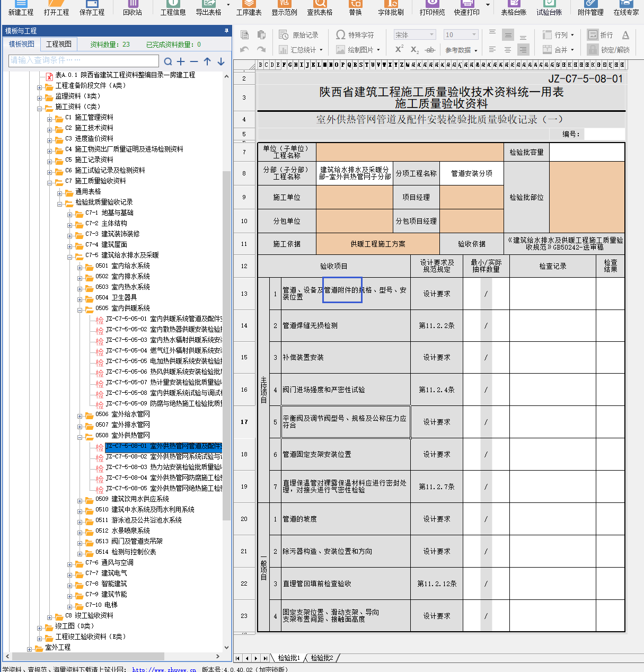
Task: Click the undo arrow icon
Action: click(244, 49)
